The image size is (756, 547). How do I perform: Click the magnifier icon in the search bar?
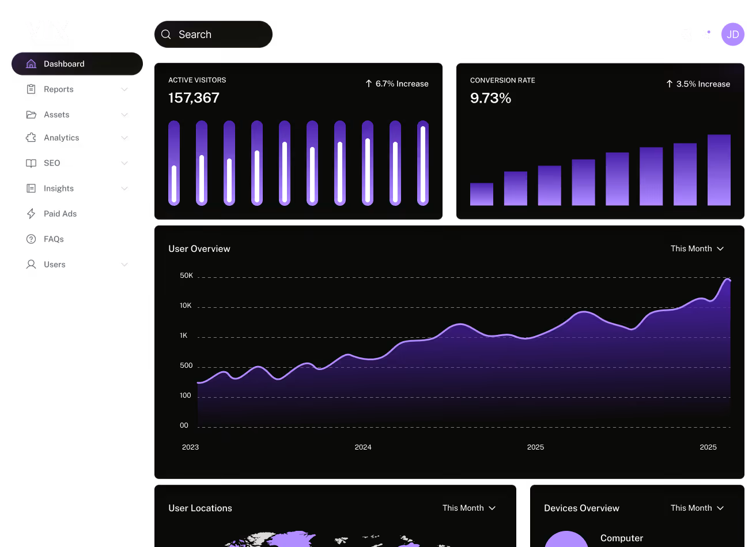click(x=166, y=35)
